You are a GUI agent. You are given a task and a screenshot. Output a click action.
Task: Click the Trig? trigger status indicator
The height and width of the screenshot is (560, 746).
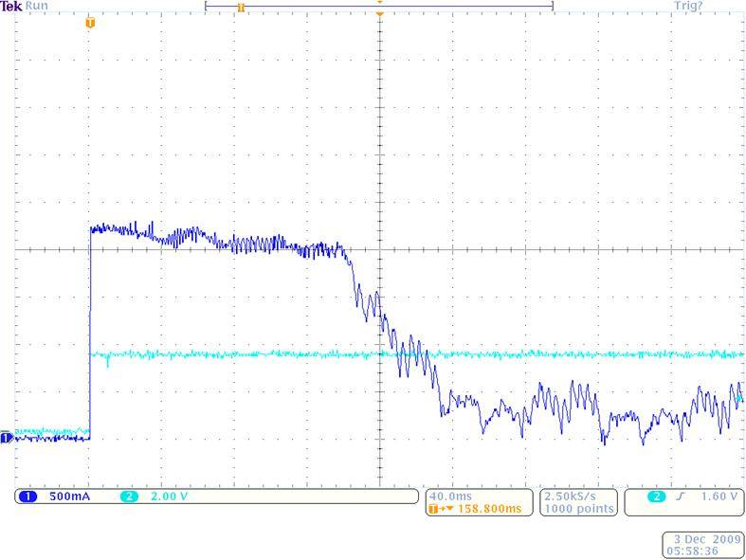(x=687, y=6)
